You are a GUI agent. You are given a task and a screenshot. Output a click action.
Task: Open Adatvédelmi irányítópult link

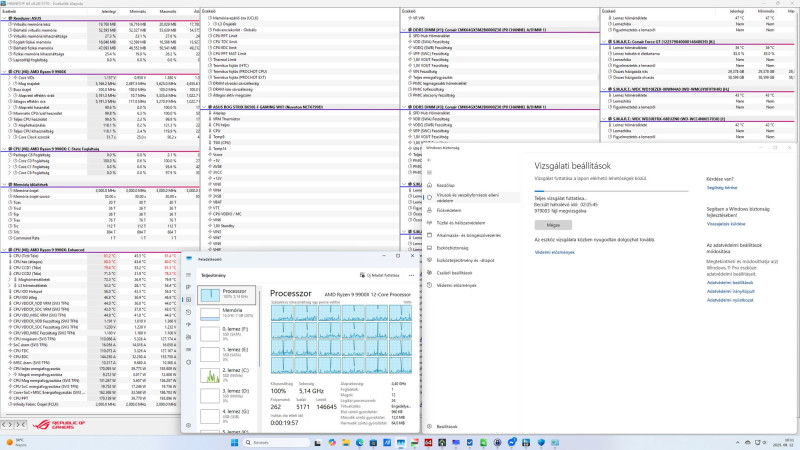[731, 291]
